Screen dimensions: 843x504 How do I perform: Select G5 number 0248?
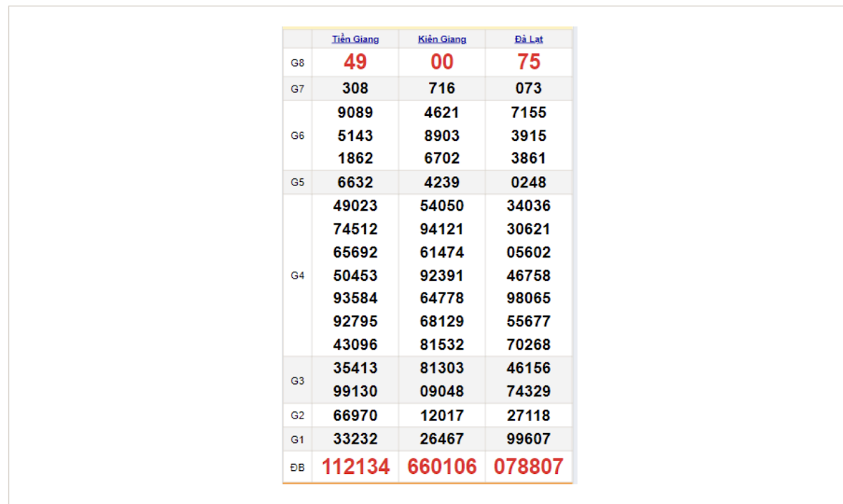(x=528, y=183)
